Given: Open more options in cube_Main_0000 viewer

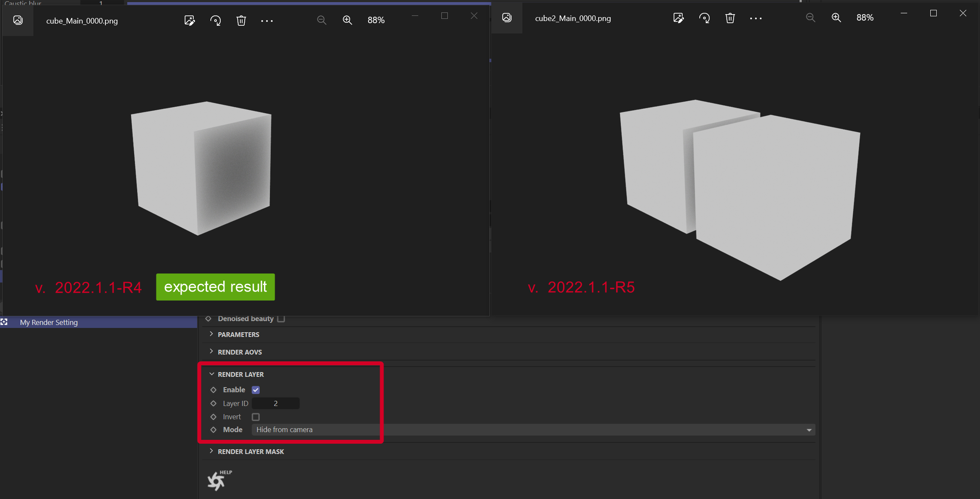Looking at the screenshot, I should click(267, 21).
